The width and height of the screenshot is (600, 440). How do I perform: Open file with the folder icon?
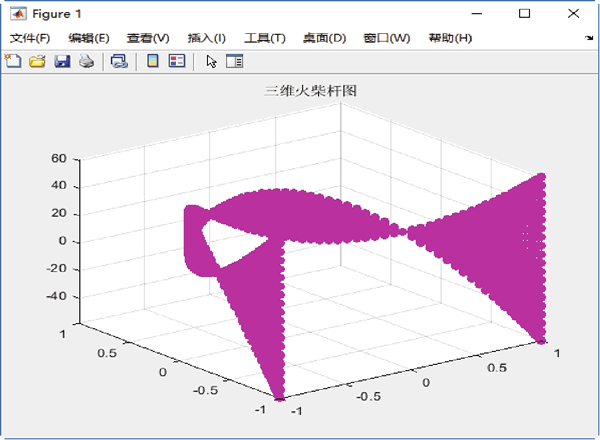click(x=37, y=61)
